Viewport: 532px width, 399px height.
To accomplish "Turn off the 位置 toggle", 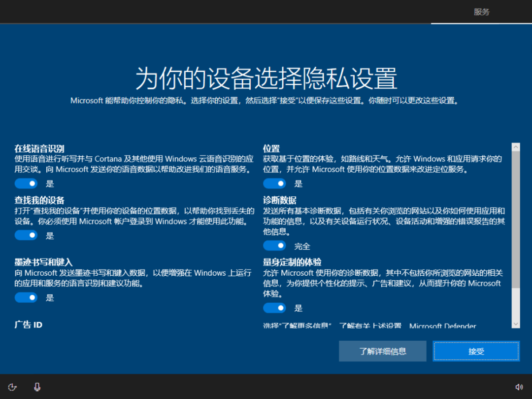I will [274, 183].
